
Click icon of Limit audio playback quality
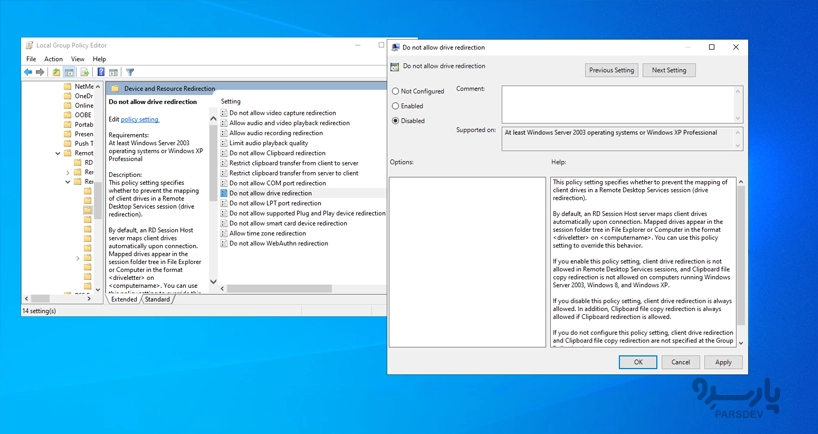point(224,143)
